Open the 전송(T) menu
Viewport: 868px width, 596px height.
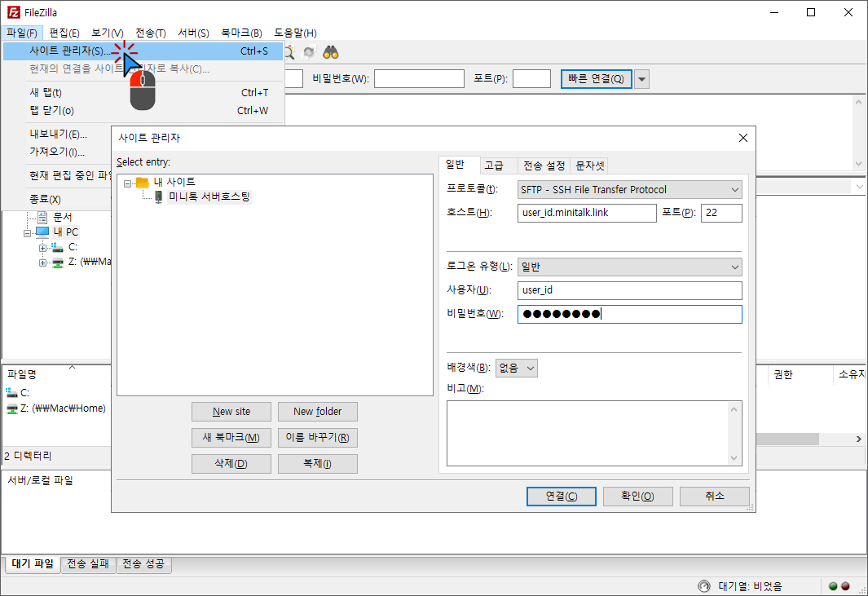pyautogui.click(x=151, y=33)
